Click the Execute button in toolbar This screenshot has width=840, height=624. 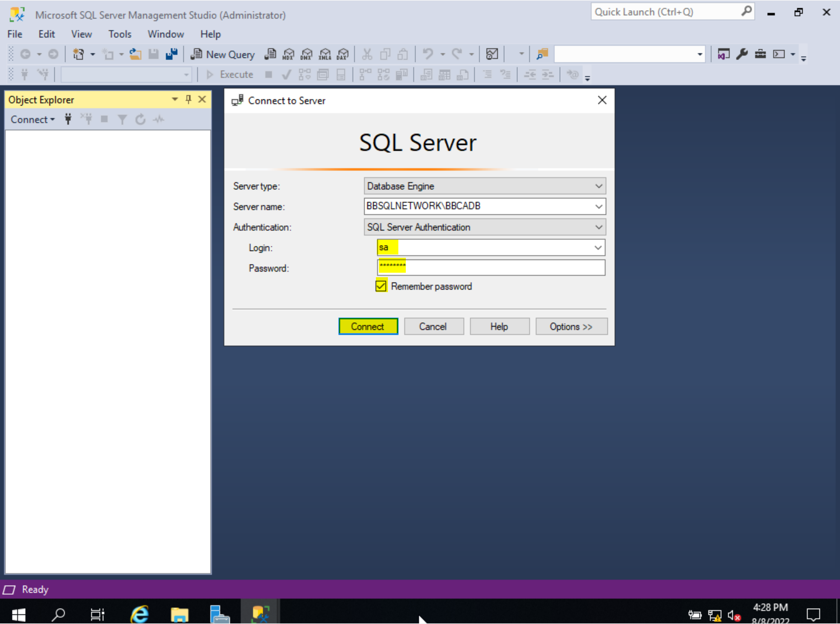pyautogui.click(x=230, y=74)
